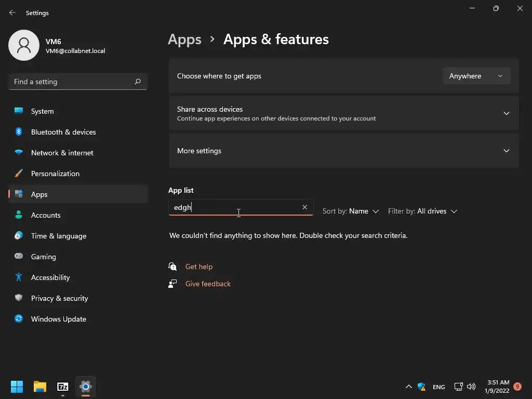Open the volume control in system tray
The image size is (532, 399).
tap(471, 387)
